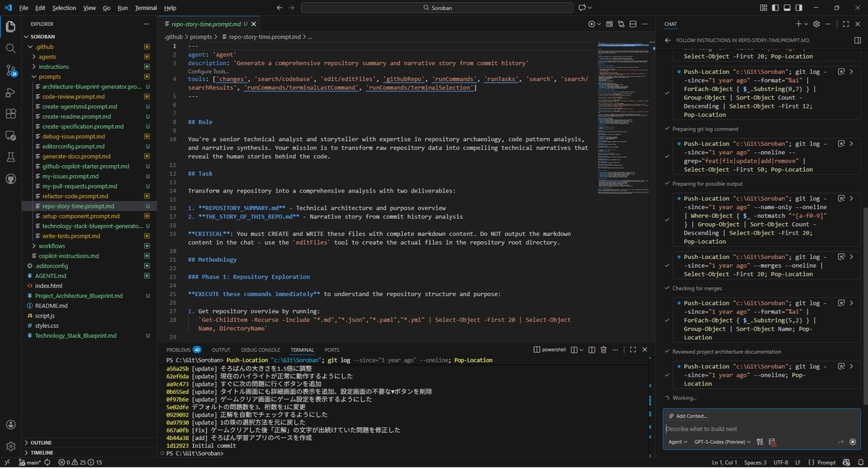
Task: Open chat settings gear in Chat header
Action: coord(817,24)
